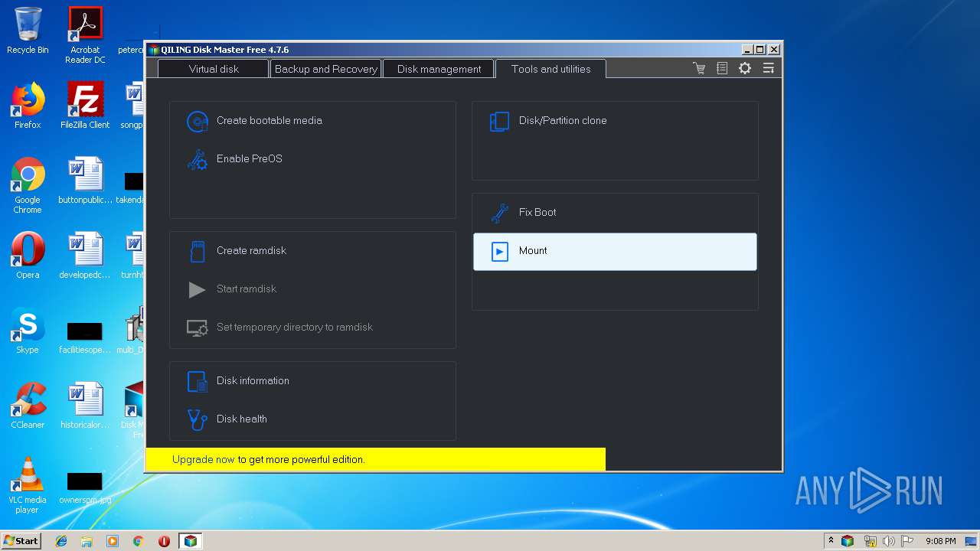Select the Create ramdisk memory card icon
The width and height of the screenshot is (980, 551).
[x=198, y=251]
